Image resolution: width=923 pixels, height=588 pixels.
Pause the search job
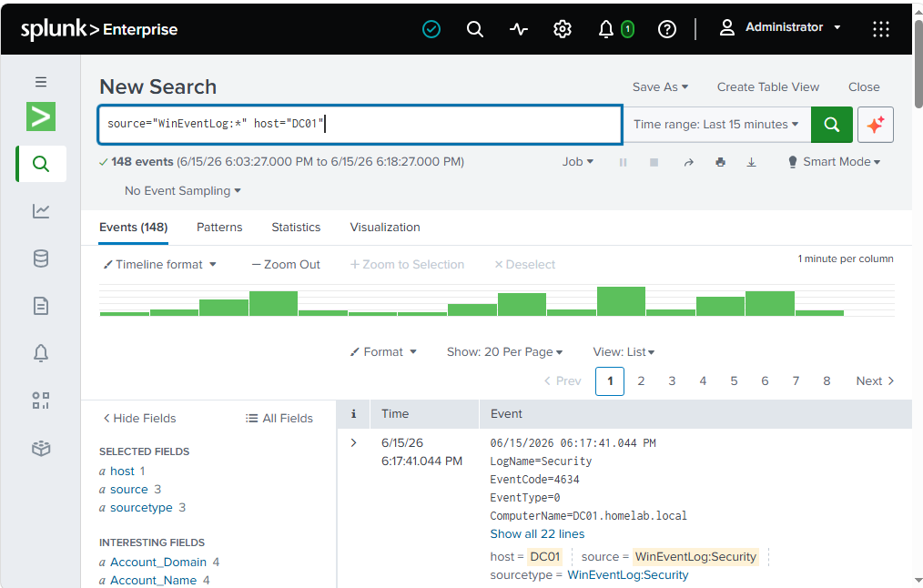(x=623, y=162)
